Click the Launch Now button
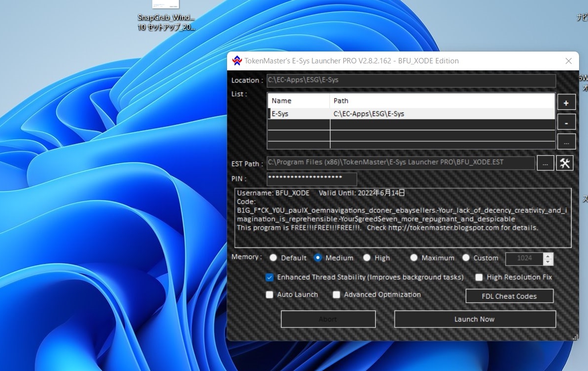The height and width of the screenshot is (371, 588). point(475,319)
